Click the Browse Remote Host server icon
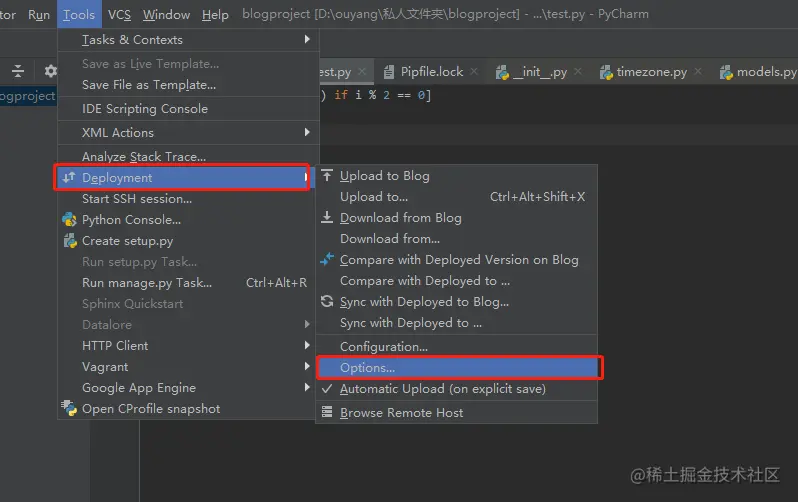Viewport: 798px width, 502px height. [327, 412]
